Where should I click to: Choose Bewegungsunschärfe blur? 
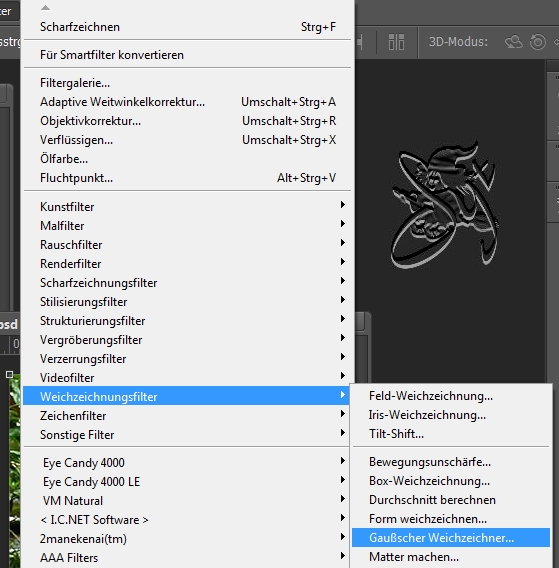(x=451, y=462)
